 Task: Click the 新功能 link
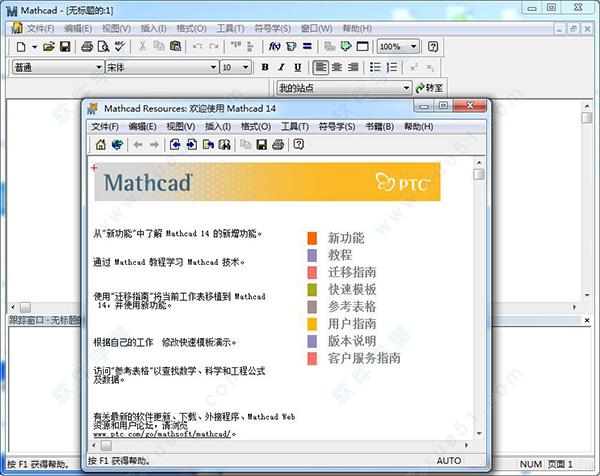346,238
